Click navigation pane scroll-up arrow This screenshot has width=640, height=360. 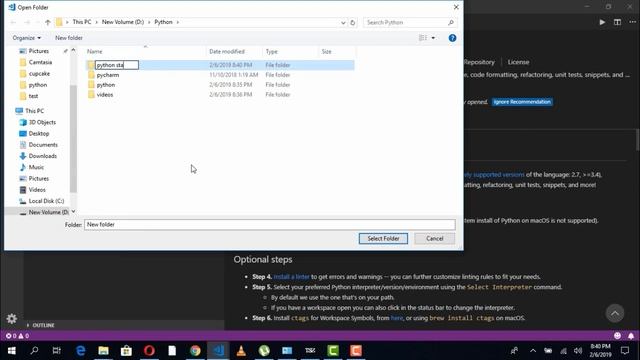[x=73, y=50]
